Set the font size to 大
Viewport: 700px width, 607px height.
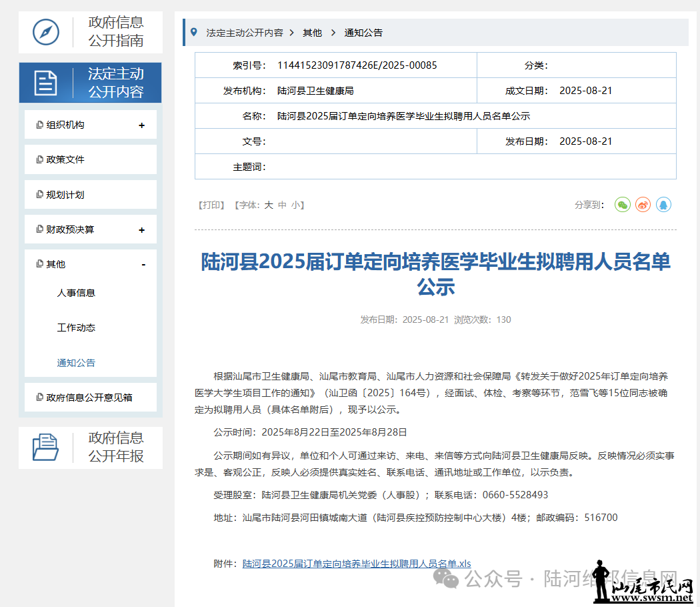268,205
